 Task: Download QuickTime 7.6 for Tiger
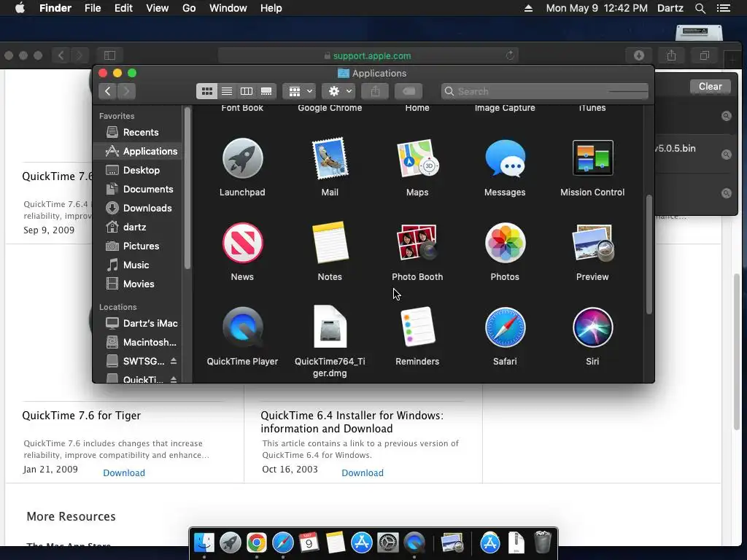pyautogui.click(x=124, y=472)
